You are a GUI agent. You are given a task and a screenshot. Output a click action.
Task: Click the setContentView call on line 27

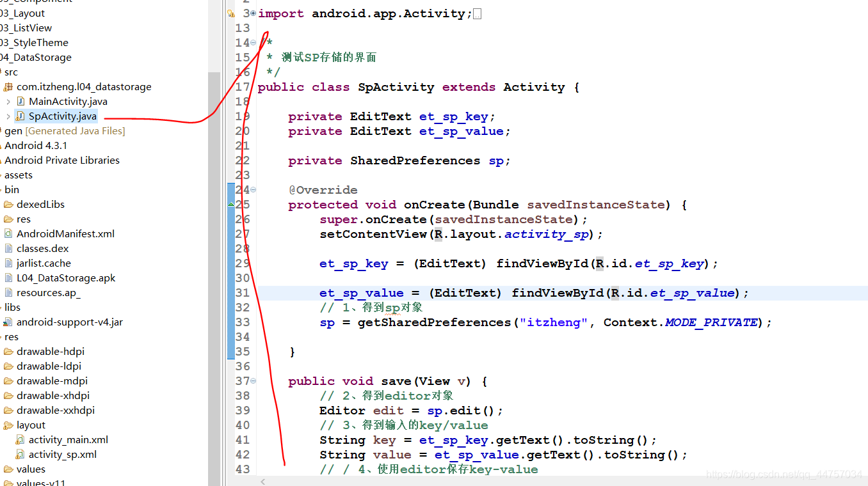[x=462, y=234]
